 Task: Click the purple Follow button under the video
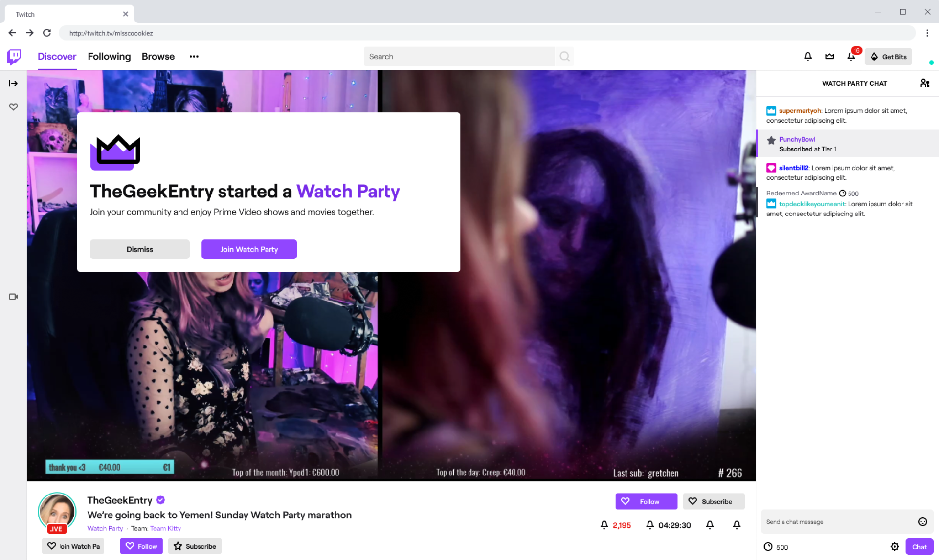point(646,501)
